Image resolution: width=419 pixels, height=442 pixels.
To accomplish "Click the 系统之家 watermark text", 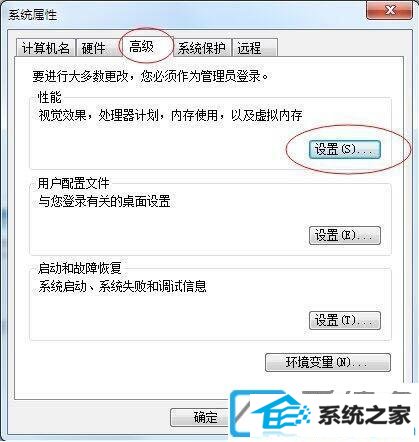I will (364, 415).
